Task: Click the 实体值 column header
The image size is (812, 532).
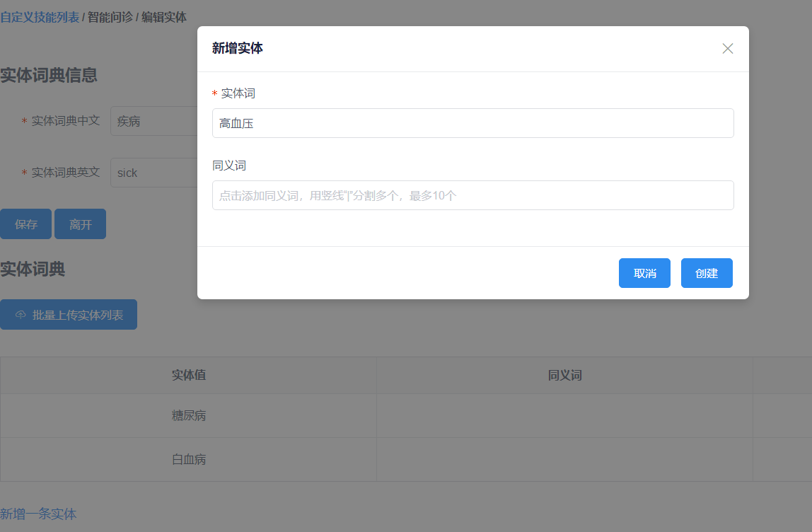Action: point(189,376)
